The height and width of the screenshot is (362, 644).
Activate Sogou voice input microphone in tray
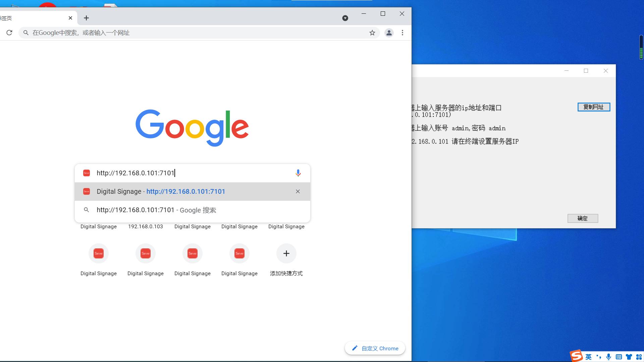[x=608, y=356]
